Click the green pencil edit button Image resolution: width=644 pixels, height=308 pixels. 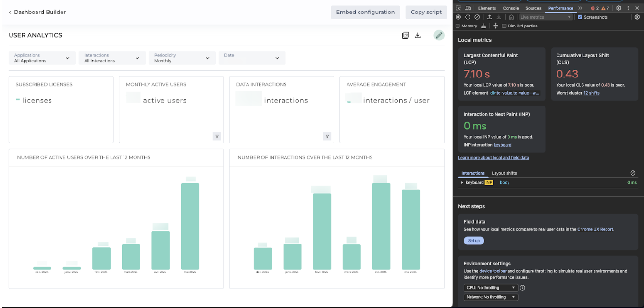pyautogui.click(x=439, y=35)
